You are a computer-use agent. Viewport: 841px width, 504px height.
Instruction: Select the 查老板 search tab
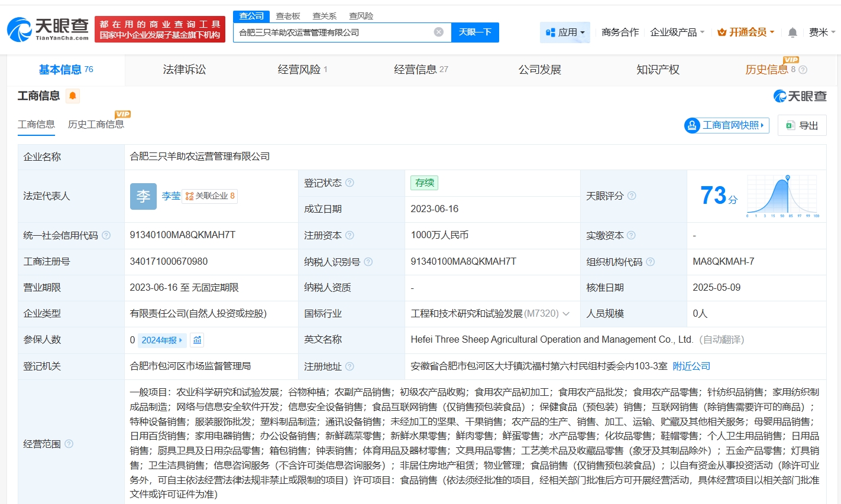point(288,16)
